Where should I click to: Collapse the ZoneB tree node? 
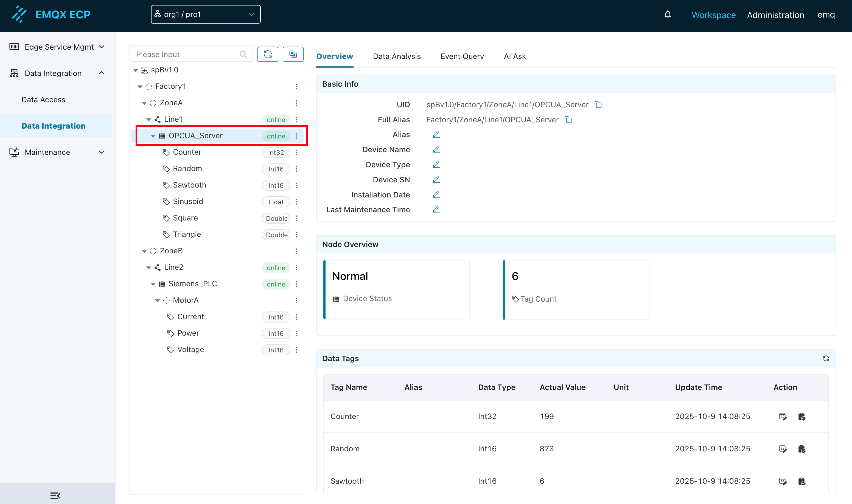click(144, 251)
